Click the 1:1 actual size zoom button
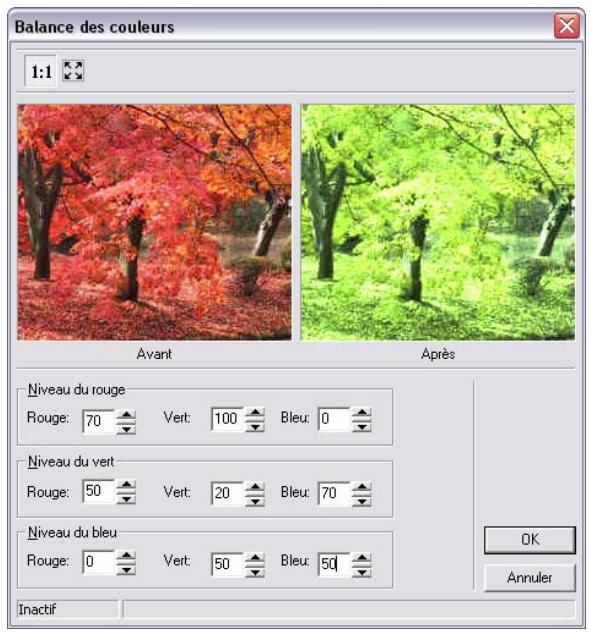Viewport: 590px width, 632px height. tap(41, 72)
